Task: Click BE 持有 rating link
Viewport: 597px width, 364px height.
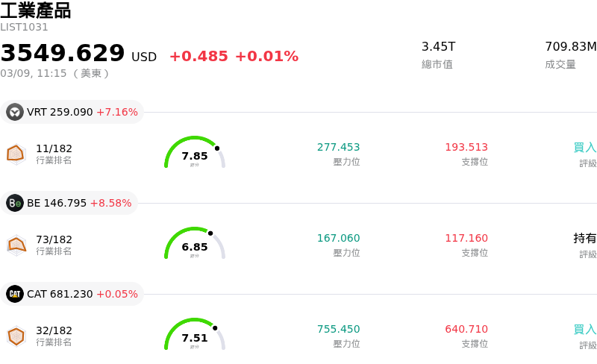Action: (x=584, y=239)
